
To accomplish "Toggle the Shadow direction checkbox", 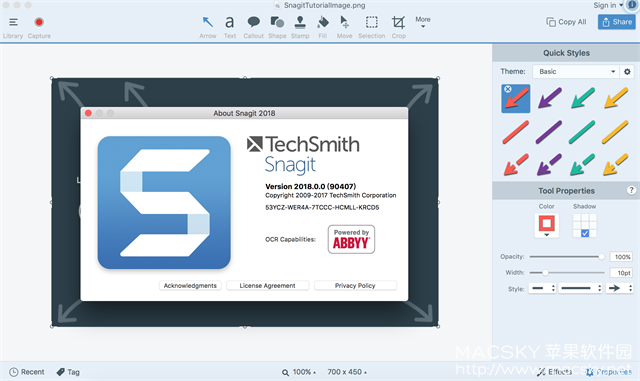I will tap(585, 233).
